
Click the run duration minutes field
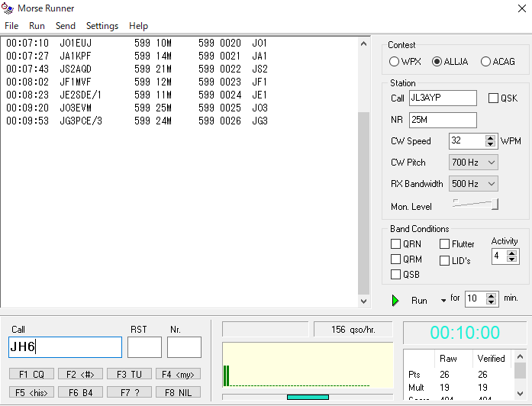[476, 299]
